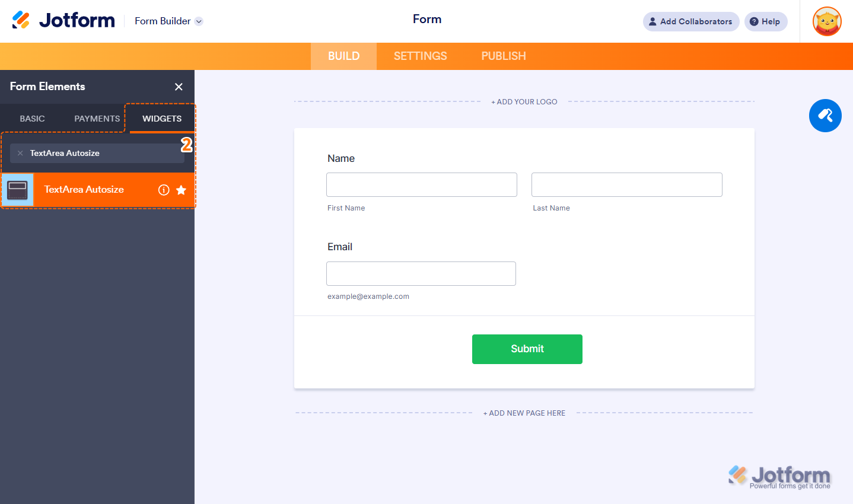
Task: Click Add New Page Here
Action: 524,413
